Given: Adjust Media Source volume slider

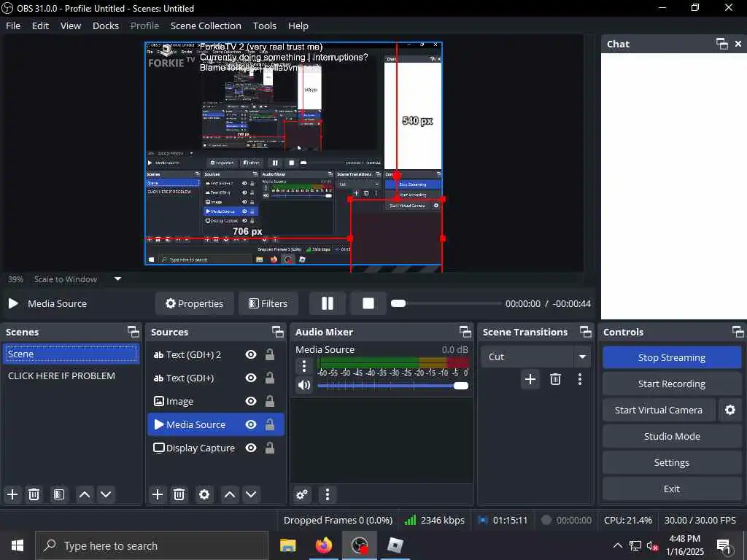Looking at the screenshot, I should (x=392, y=386).
